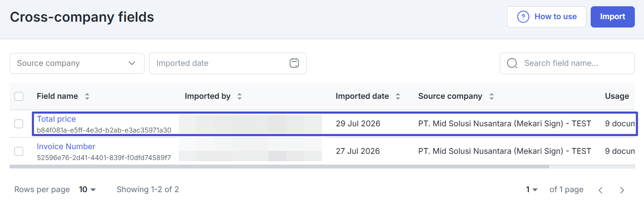The height and width of the screenshot is (208, 644).
Task: Open the Rows per page dropdown
Action: 87,190
